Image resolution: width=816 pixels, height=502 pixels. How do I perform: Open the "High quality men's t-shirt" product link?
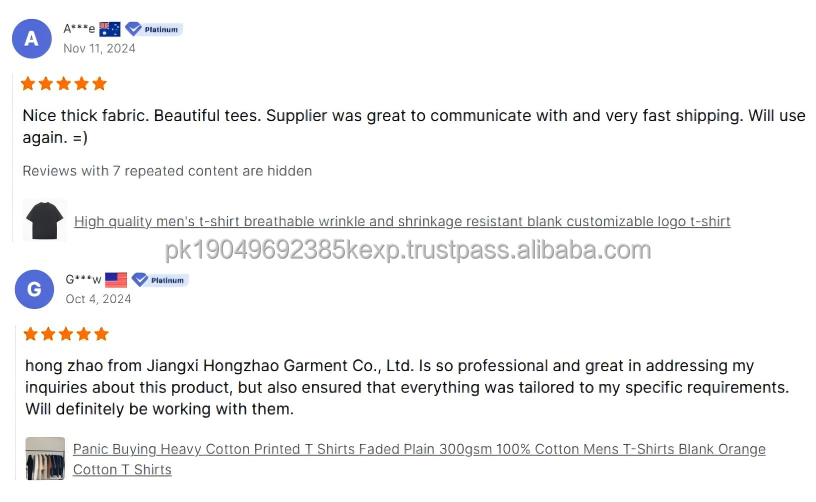pos(402,221)
